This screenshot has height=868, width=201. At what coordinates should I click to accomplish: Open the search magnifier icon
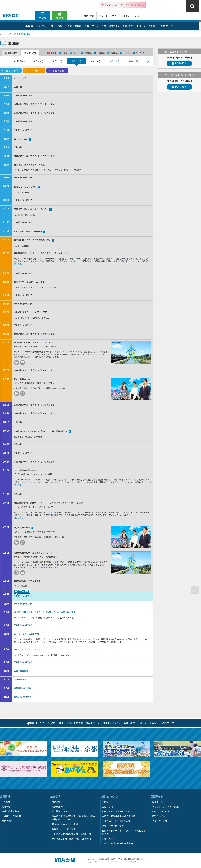pos(192,6)
